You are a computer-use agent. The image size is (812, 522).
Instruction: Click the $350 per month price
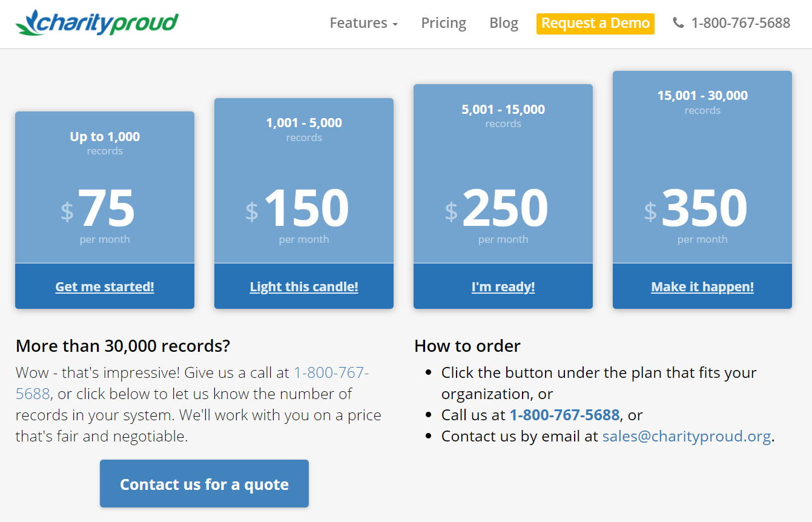(704, 208)
